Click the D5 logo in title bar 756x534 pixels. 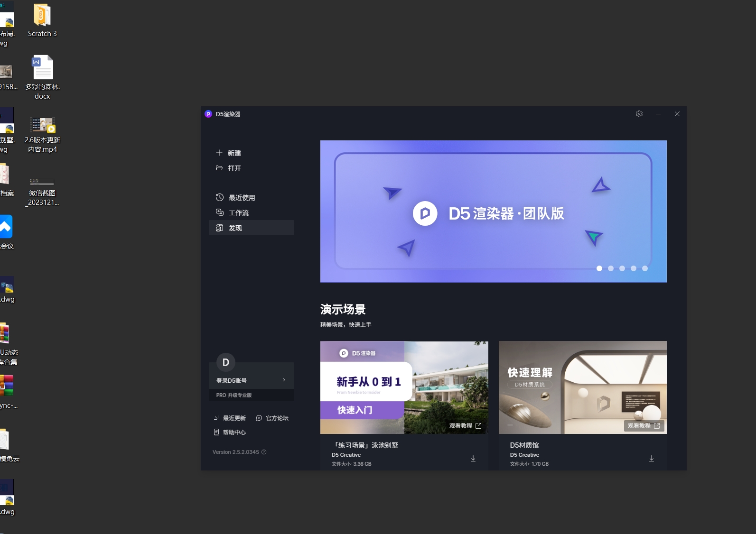point(208,114)
